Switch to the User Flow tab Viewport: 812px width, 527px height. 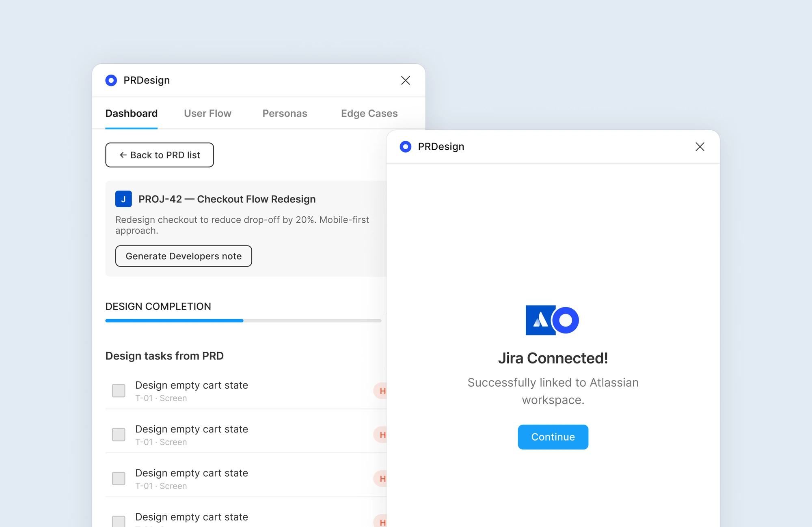coord(207,113)
